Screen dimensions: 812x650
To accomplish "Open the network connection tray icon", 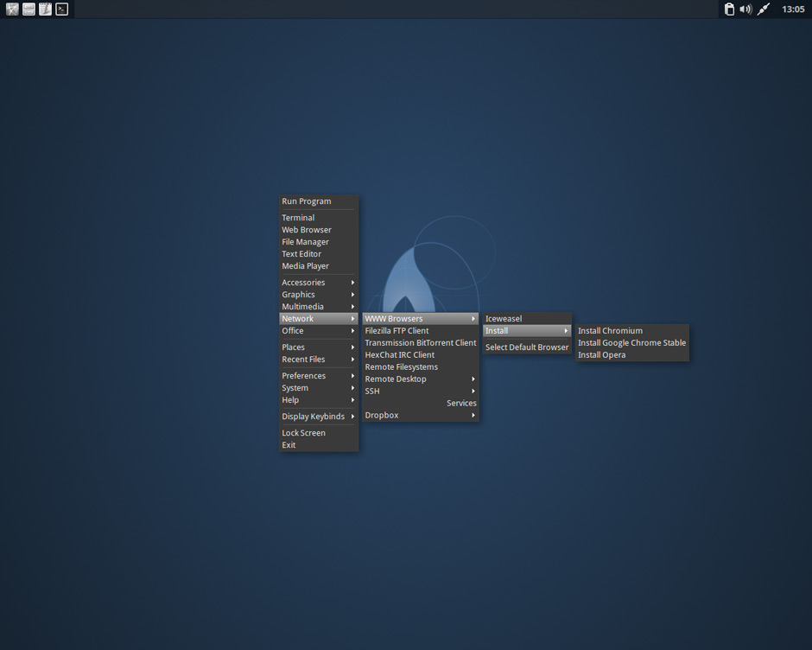I will [x=764, y=9].
